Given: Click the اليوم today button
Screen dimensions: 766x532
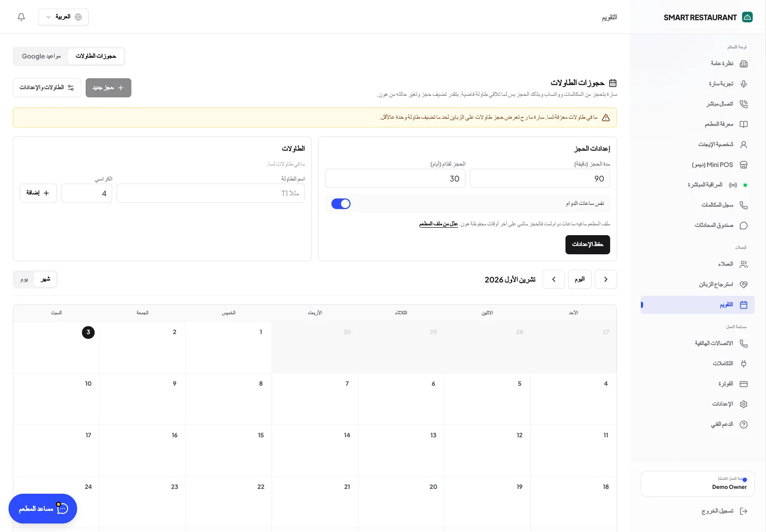Looking at the screenshot, I should pos(580,279).
